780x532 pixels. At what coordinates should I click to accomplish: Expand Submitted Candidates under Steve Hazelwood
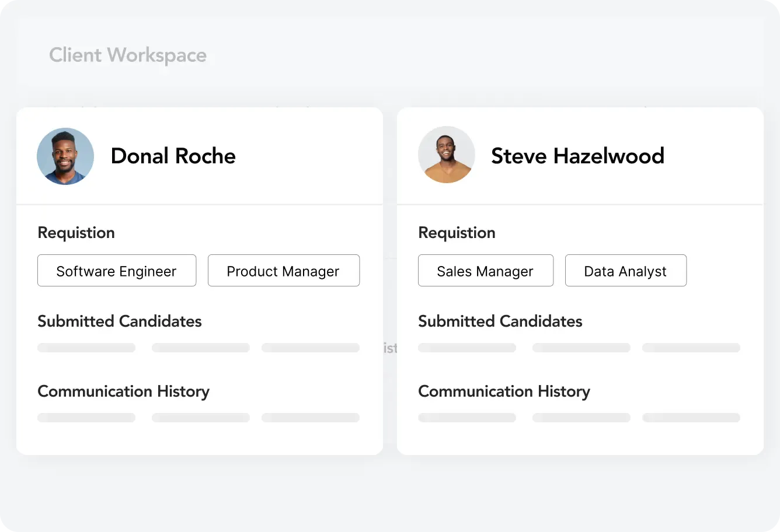click(x=500, y=321)
